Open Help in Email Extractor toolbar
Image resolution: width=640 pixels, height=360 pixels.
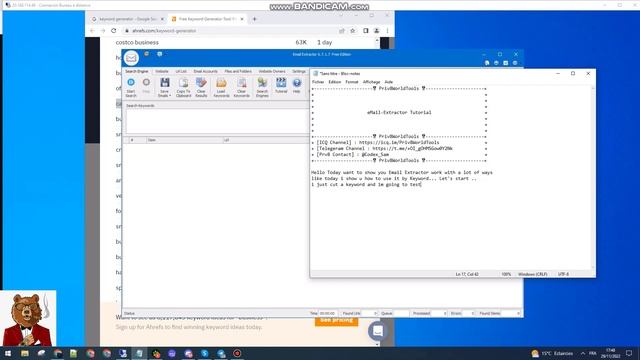pyautogui.click(x=297, y=86)
